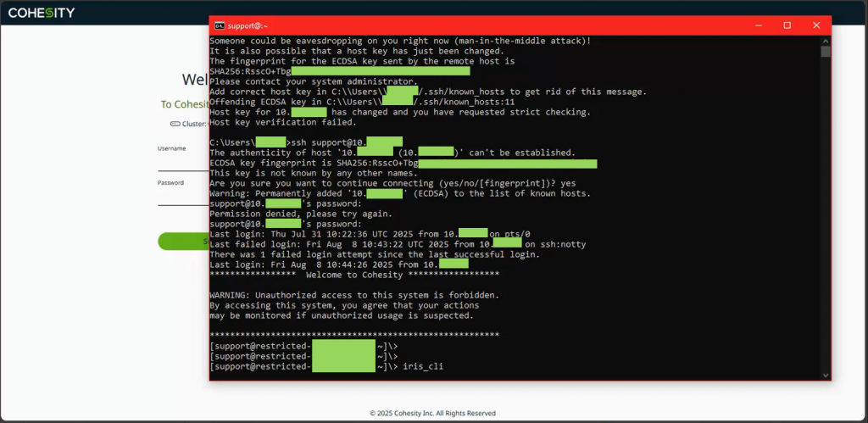Click the "To Cohesity" green subtitle text
This screenshot has width=868, height=423.
(x=185, y=104)
